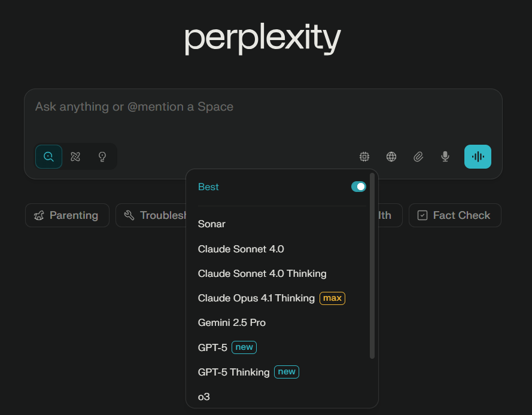
Task: Choose Claude Opus 4.1 Thinking model
Action: [x=256, y=298]
